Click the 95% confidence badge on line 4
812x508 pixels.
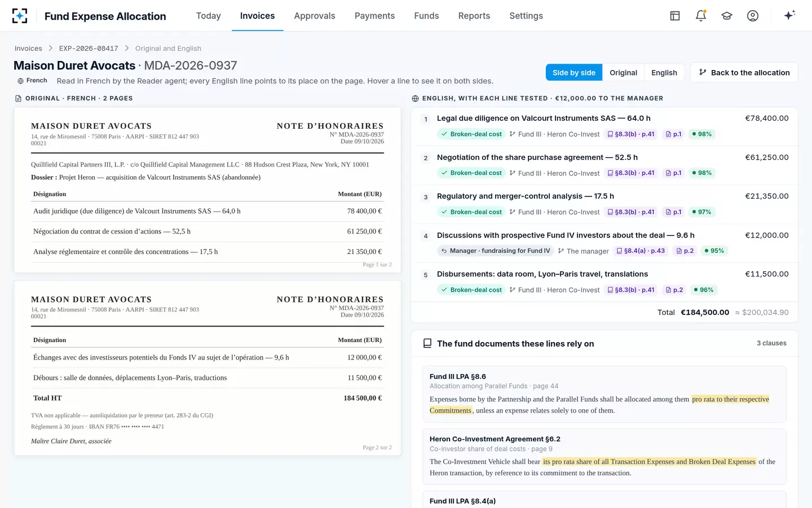714,251
